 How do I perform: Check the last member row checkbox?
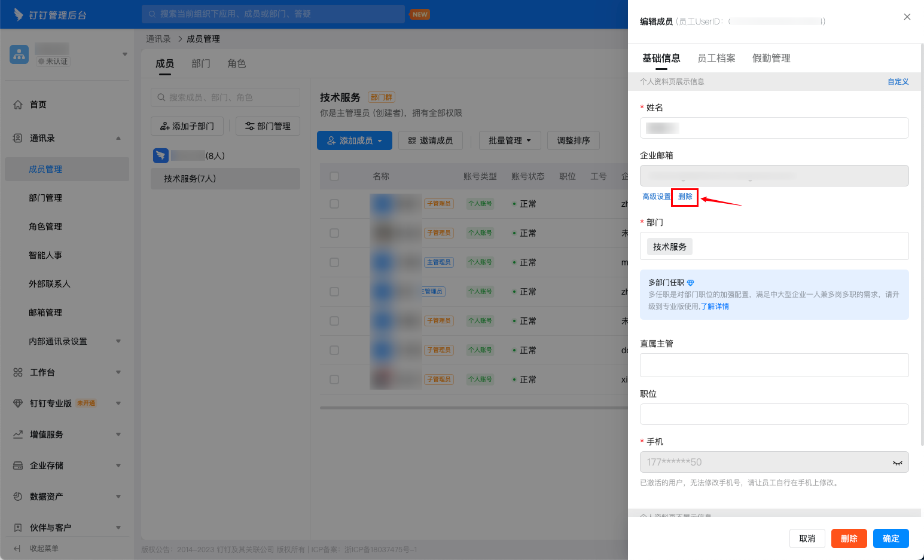(x=334, y=380)
